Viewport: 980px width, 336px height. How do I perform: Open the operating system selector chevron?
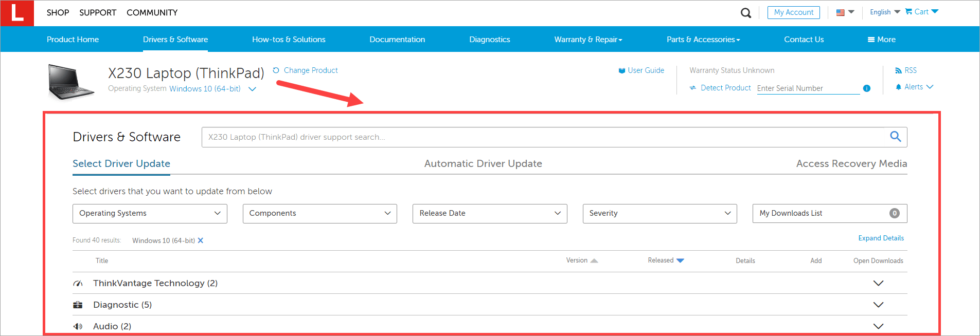[252, 89]
